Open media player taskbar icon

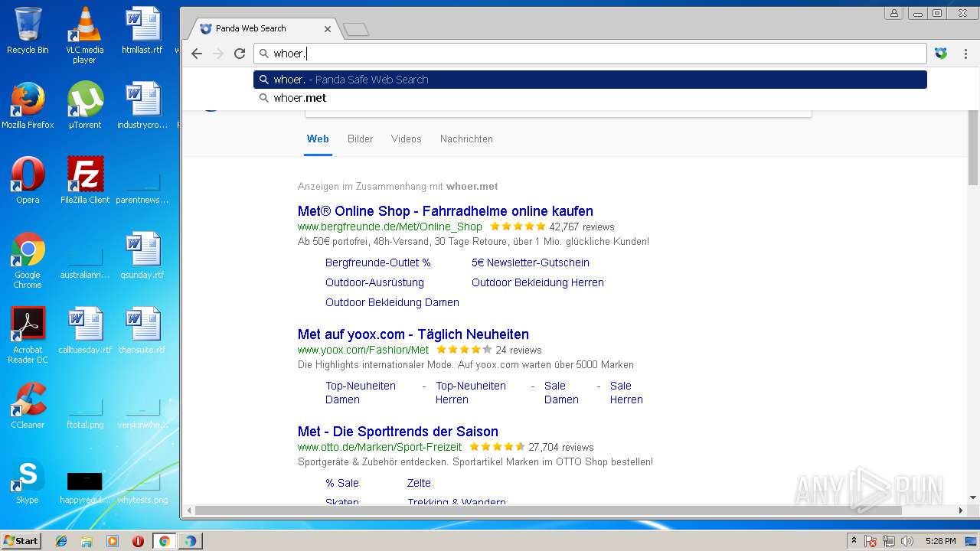113,541
